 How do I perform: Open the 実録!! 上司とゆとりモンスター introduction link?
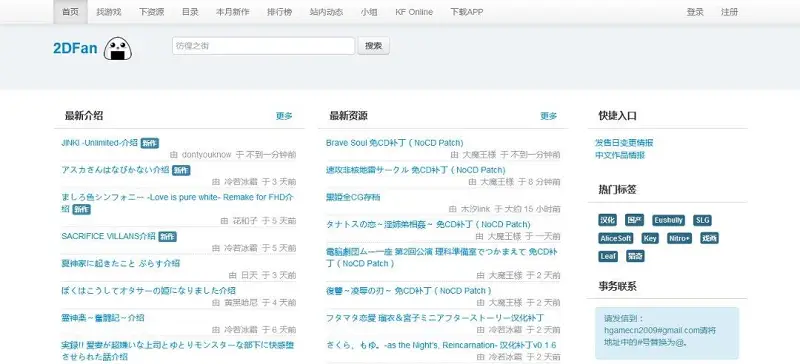point(178,351)
